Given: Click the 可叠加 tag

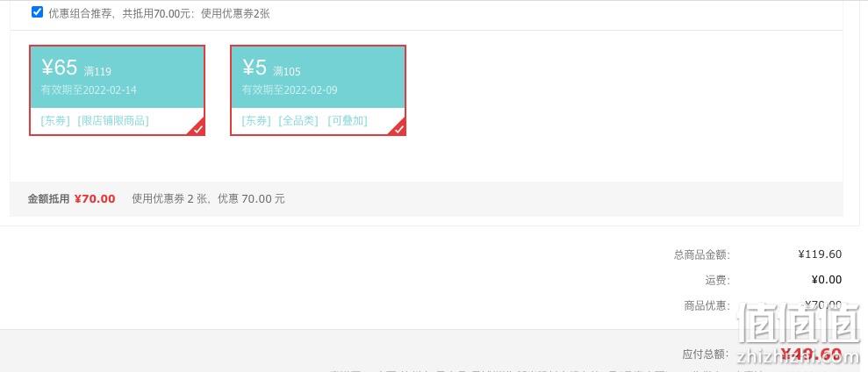Looking at the screenshot, I should [x=348, y=121].
